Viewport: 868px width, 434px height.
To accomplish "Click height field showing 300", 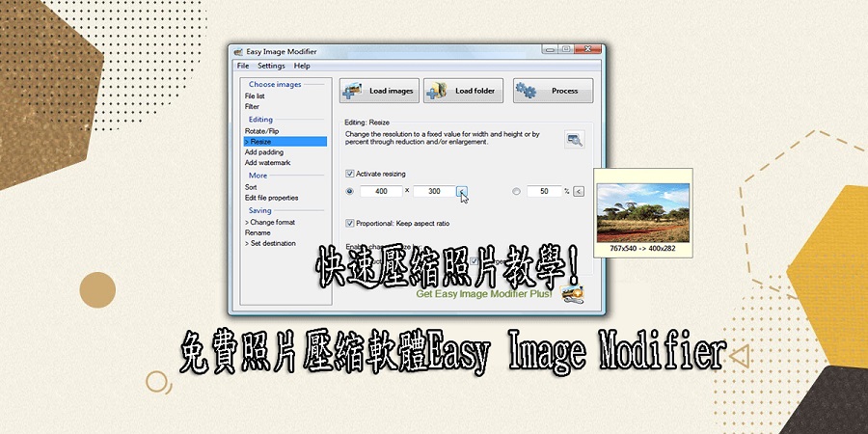I will click(435, 192).
